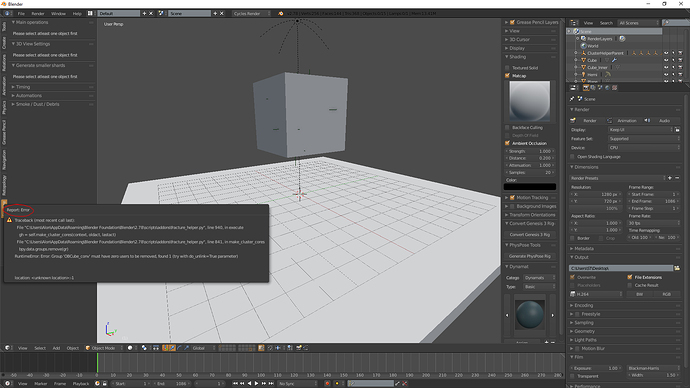The width and height of the screenshot is (690, 388).
Task: Toggle visibility eye for ClusterHelperParent
Action: coord(666,53)
